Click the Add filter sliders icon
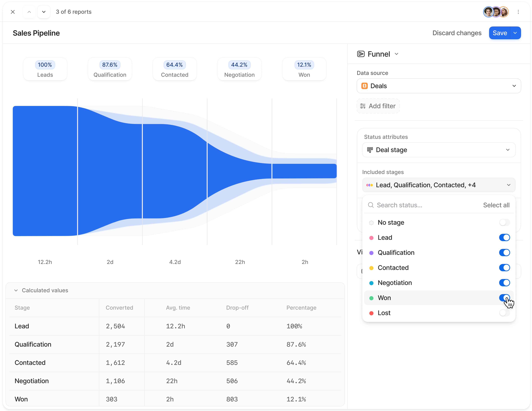 click(x=363, y=106)
